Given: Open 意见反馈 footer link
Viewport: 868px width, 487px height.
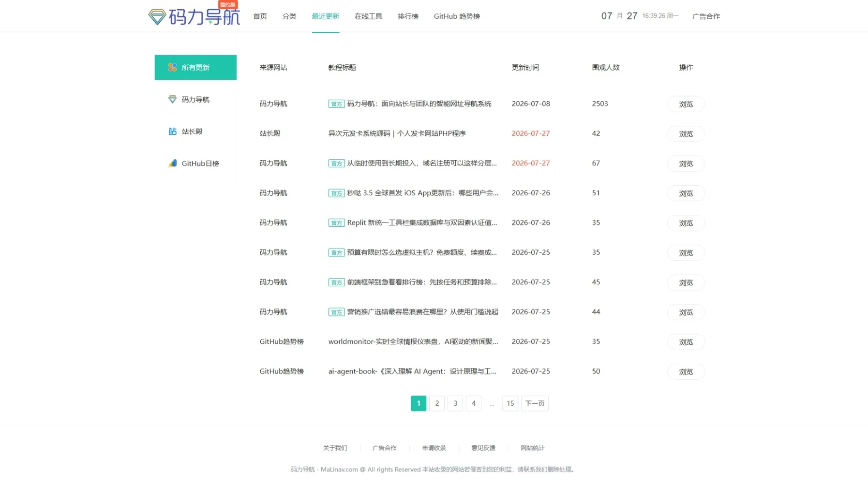Looking at the screenshot, I should point(483,448).
